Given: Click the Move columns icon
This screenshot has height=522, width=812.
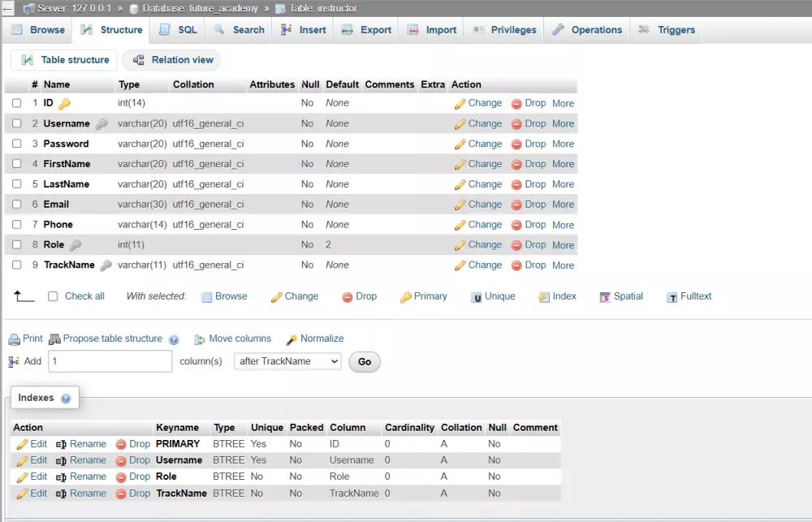Looking at the screenshot, I should click(x=199, y=339).
